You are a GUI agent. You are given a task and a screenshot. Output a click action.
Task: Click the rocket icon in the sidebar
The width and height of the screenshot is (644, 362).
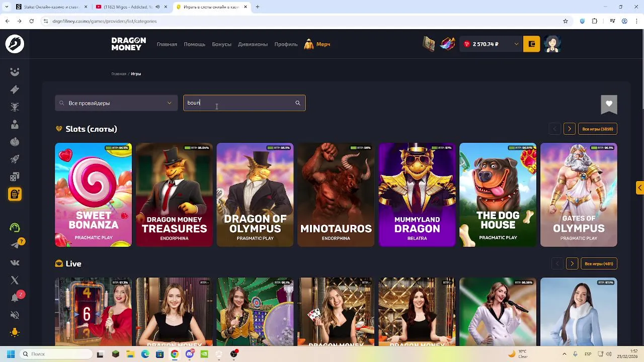[x=15, y=159]
